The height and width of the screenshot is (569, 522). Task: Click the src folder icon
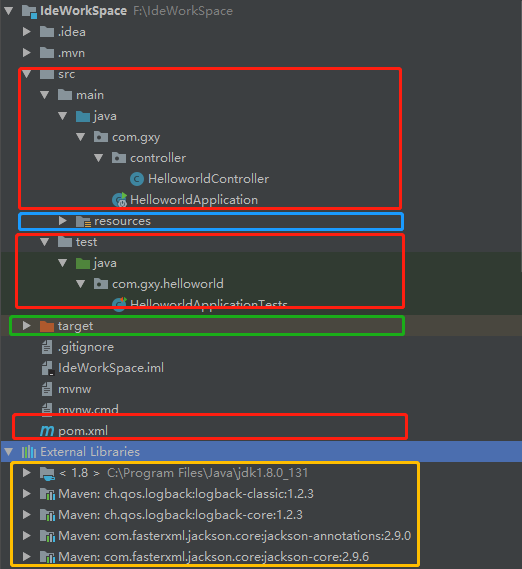coord(47,74)
